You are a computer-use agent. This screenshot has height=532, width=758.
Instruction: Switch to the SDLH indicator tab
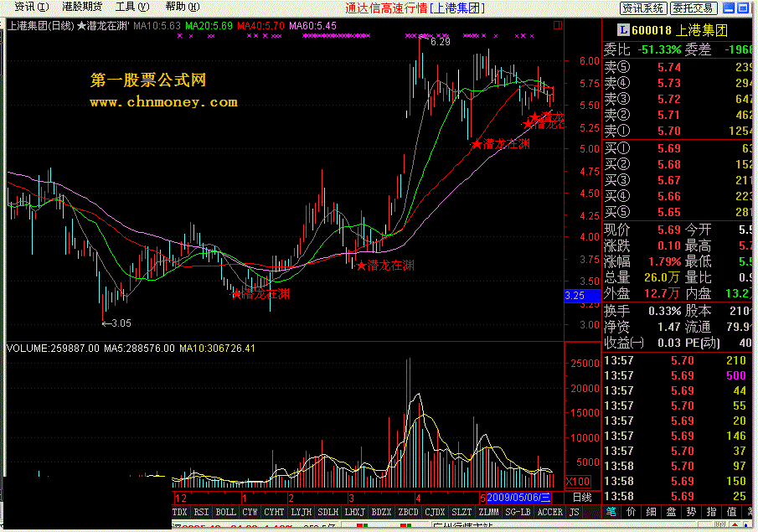[327, 512]
